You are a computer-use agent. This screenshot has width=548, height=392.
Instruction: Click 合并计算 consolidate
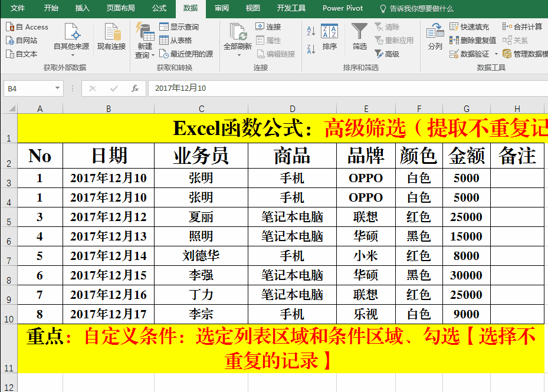click(x=522, y=27)
